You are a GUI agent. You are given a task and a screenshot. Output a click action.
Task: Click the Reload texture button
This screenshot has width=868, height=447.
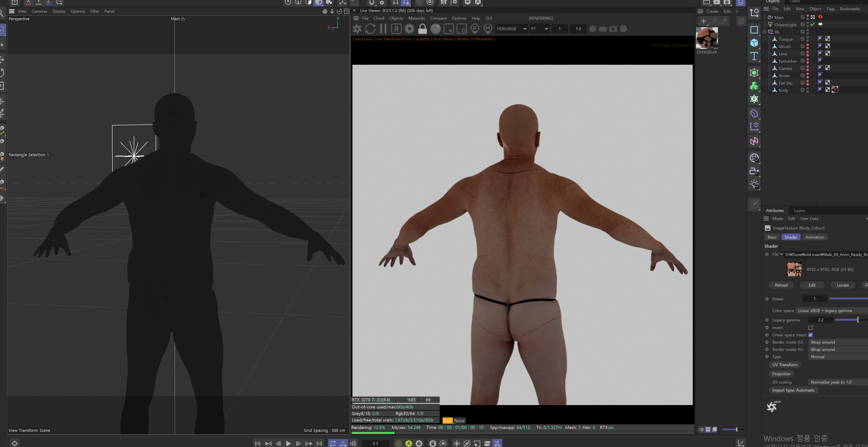781,285
